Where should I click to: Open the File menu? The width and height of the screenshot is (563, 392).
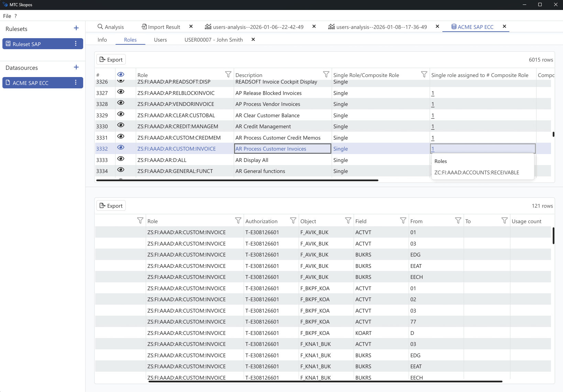[x=7, y=16]
